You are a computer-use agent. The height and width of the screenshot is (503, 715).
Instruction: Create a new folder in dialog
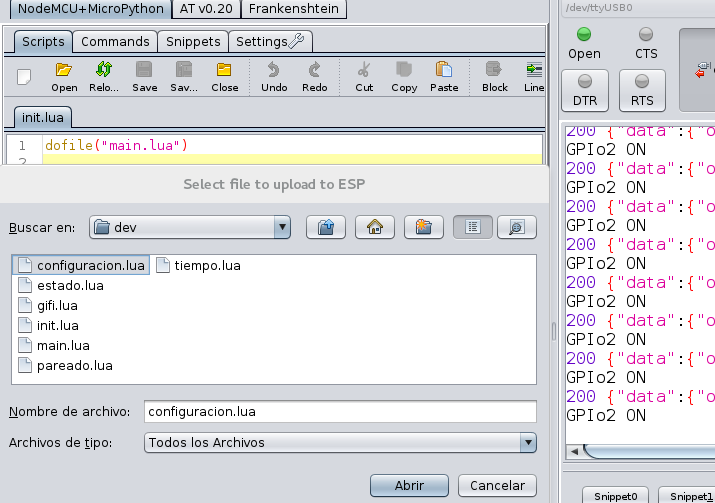424,227
